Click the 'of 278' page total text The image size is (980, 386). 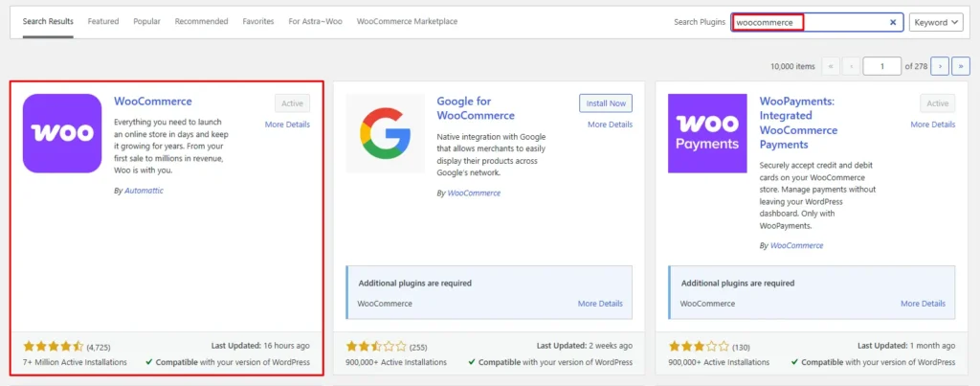[916, 66]
